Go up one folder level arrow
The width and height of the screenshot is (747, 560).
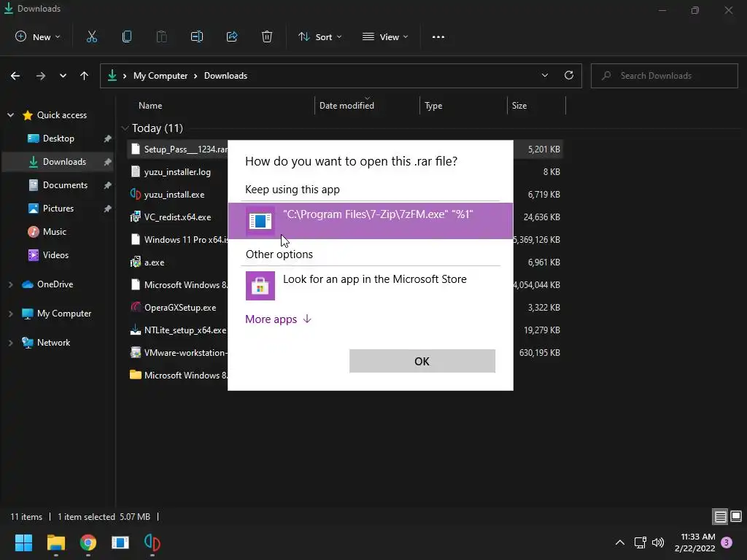click(85, 76)
